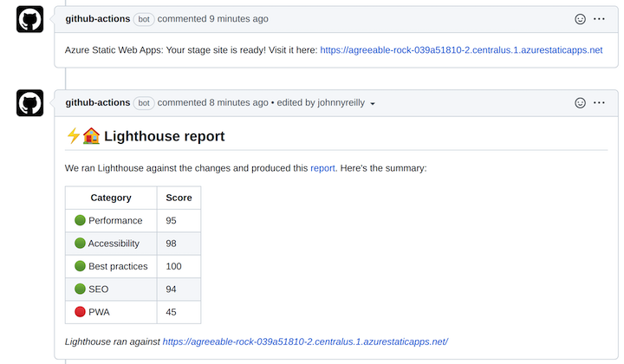624x364 pixels.
Task: Click the red circle next to PWA
Action: 80,312
